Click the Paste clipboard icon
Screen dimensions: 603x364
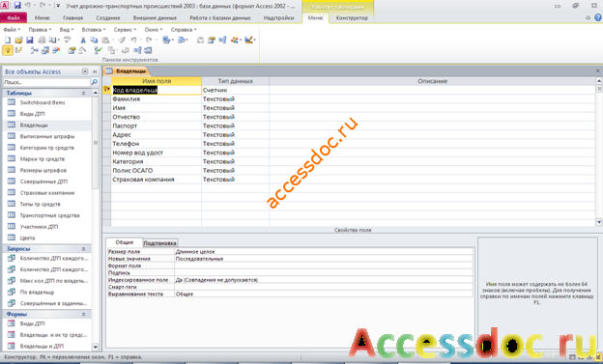tap(105, 40)
